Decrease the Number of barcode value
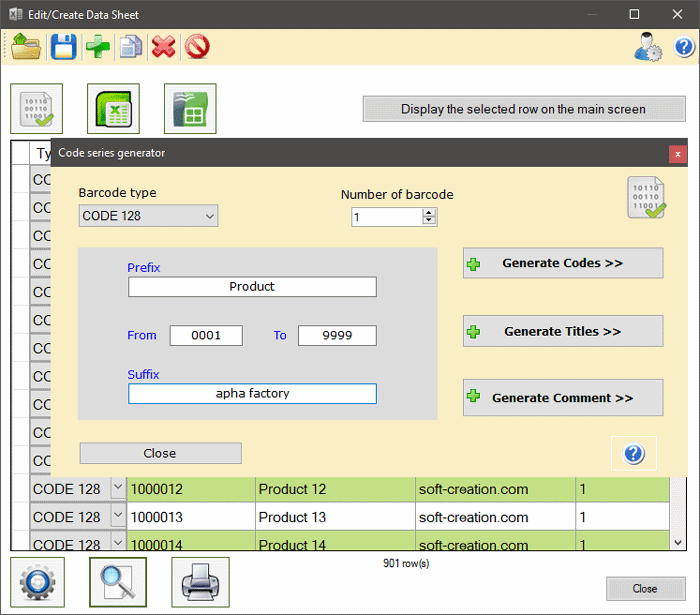Viewport: 700px width, 615px height. point(429,221)
